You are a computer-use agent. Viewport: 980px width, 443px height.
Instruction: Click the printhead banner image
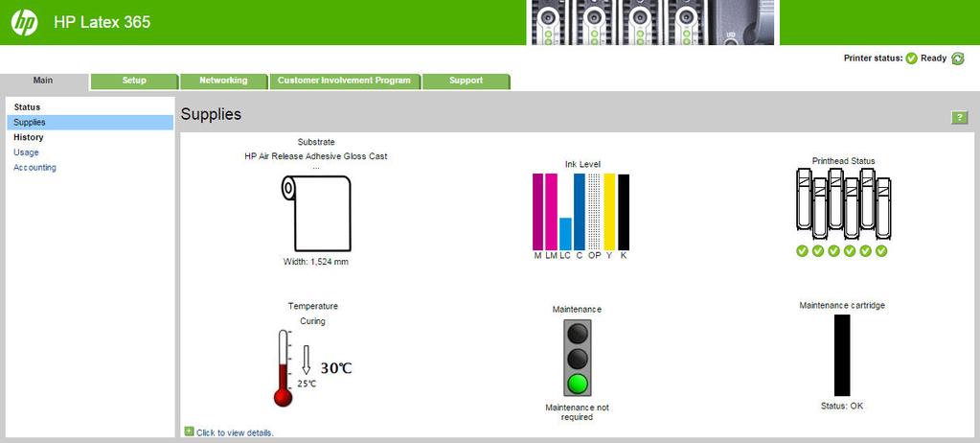click(x=652, y=22)
